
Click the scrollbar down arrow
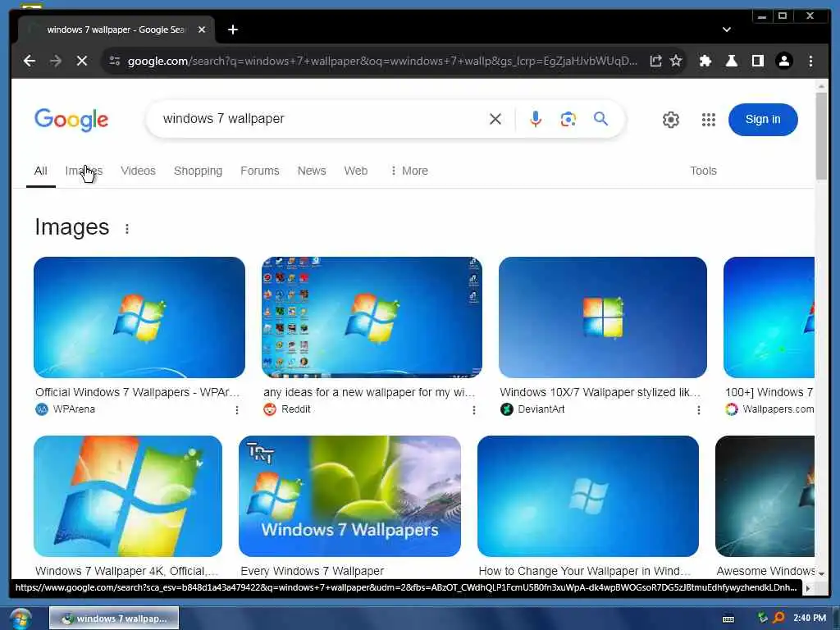click(821, 573)
